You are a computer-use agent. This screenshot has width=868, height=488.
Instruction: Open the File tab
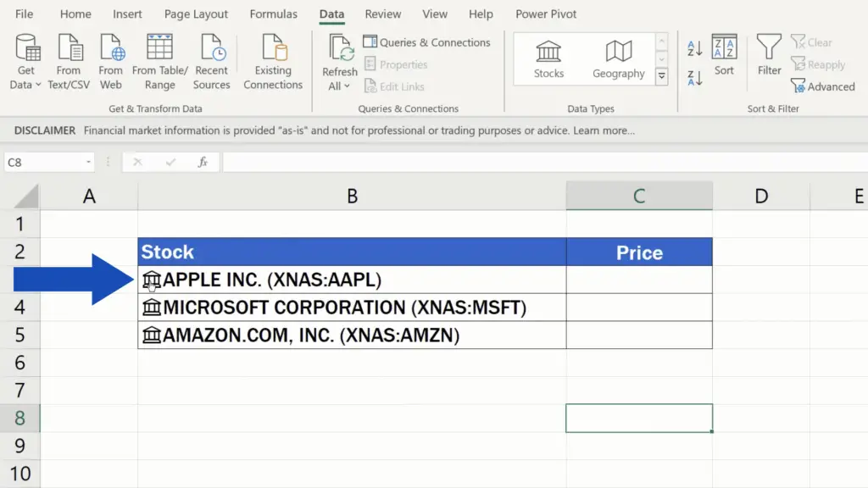(24, 14)
